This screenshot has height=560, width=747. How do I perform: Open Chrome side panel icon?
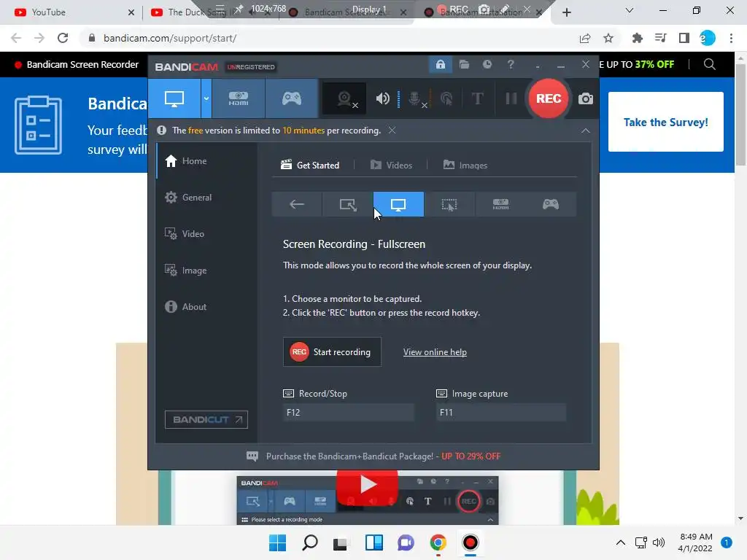coord(684,38)
